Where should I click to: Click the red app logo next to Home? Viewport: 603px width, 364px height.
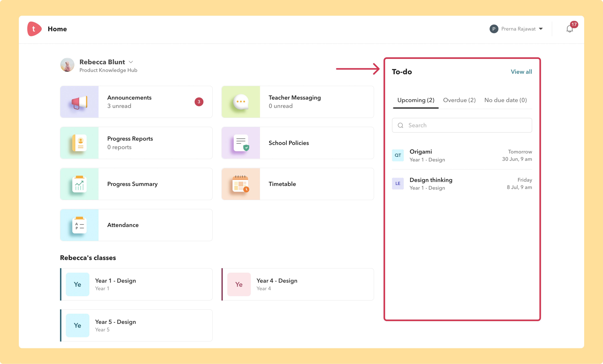click(x=34, y=29)
